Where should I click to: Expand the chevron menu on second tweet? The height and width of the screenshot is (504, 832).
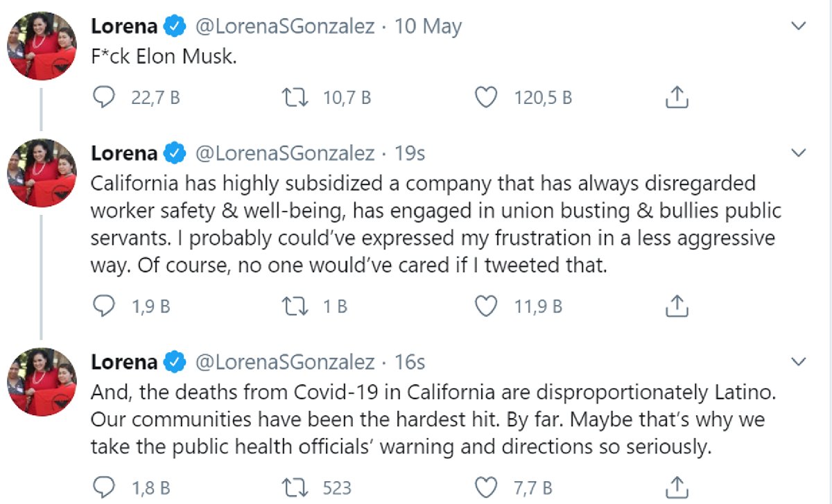click(x=799, y=153)
